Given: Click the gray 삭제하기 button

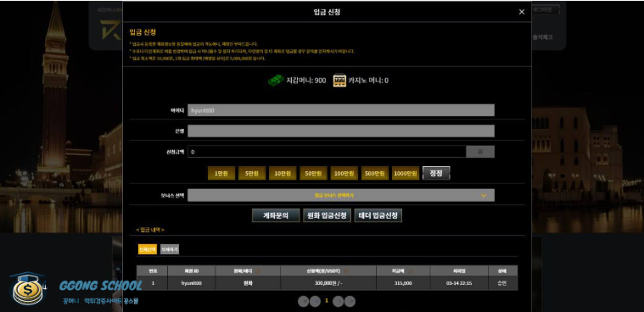Looking at the screenshot, I should (170, 249).
